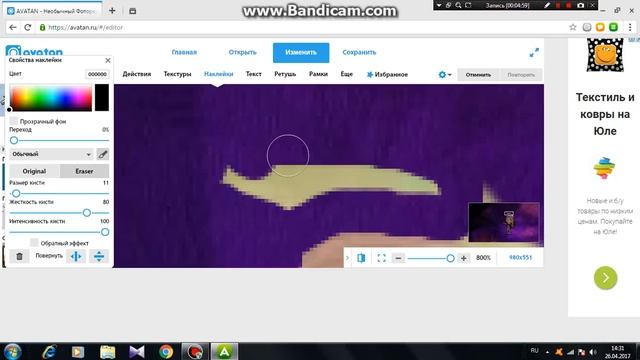
Task: Click the hex color field showing 000000
Action: pos(97,74)
